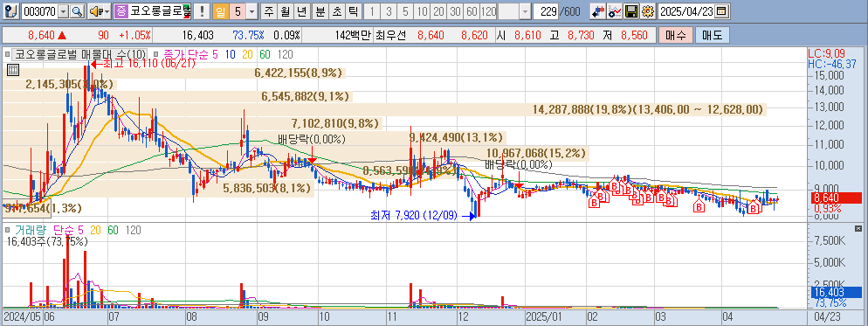Click the 코오롱글로벌 stock name field

pyautogui.click(x=159, y=11)
